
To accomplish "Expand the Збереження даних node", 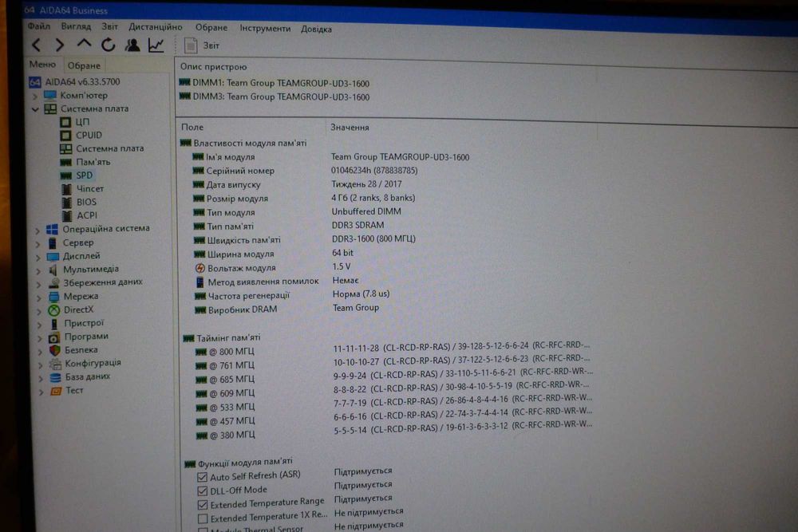I will click(x=38, y=283).
